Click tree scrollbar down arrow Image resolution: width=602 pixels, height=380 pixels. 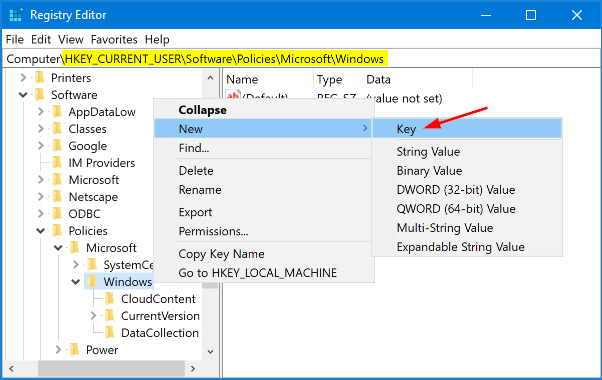(x=210, y=351)
